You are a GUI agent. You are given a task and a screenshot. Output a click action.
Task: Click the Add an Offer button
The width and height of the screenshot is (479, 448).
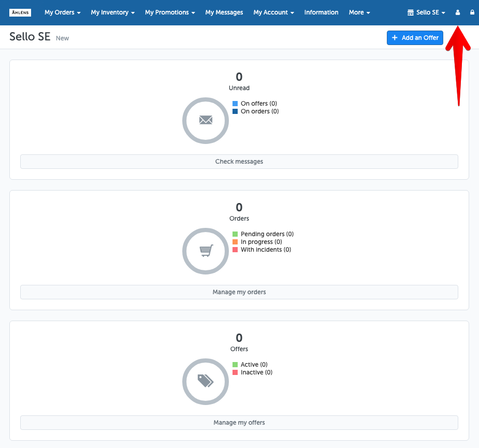(415, 38)
